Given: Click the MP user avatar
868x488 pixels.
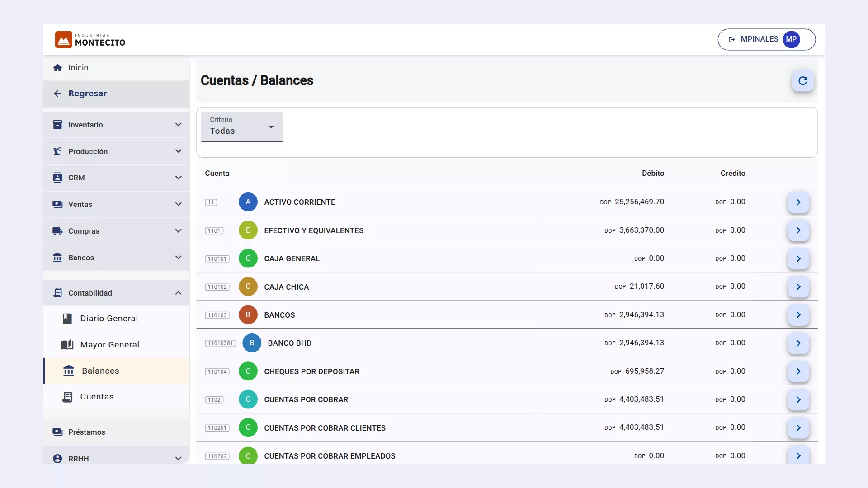Looking at the screenshot, I should coord(791,39).
